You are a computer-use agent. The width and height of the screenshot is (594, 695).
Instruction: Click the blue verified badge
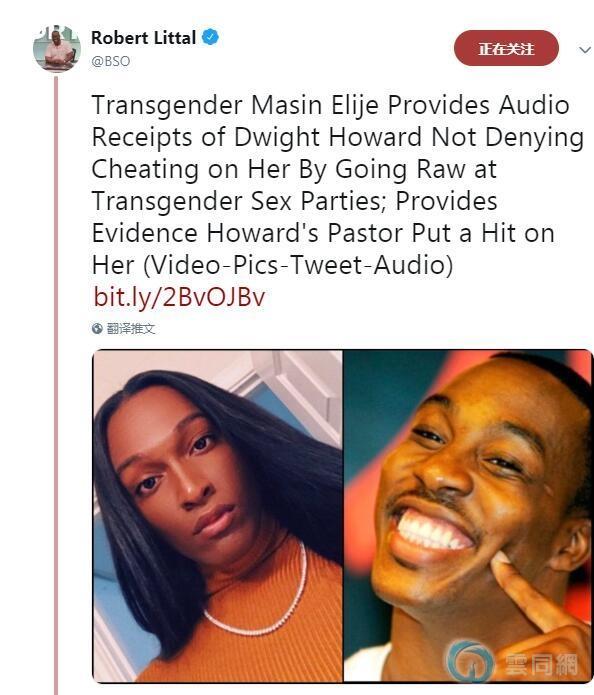point(211,37)
